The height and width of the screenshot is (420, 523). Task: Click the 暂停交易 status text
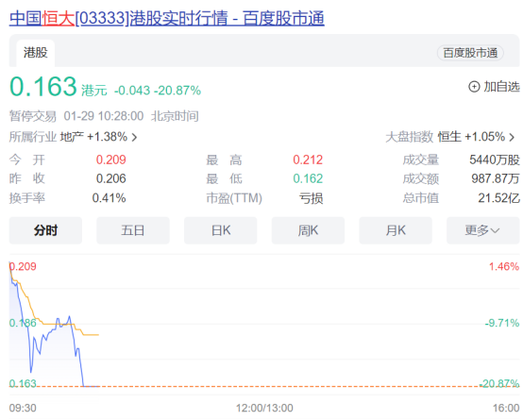tap(33, 116)
